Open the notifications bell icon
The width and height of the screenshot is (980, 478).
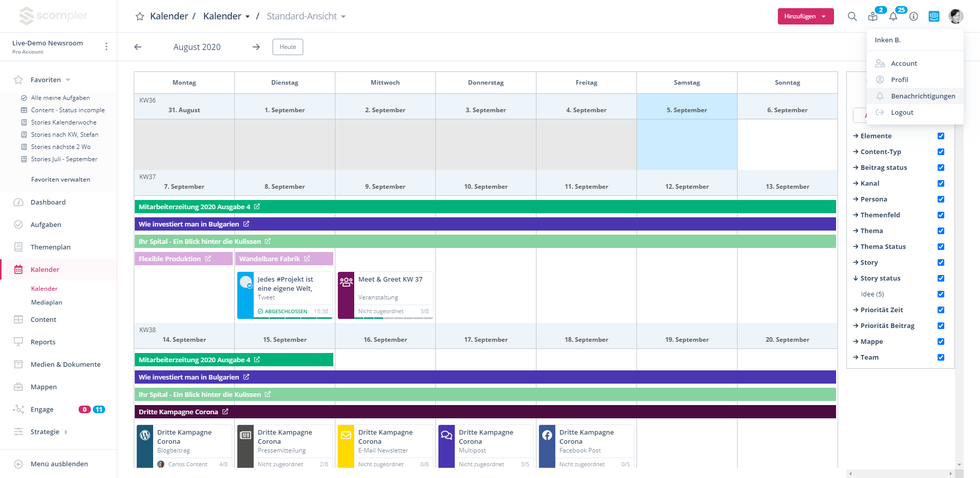coord(893,16)
